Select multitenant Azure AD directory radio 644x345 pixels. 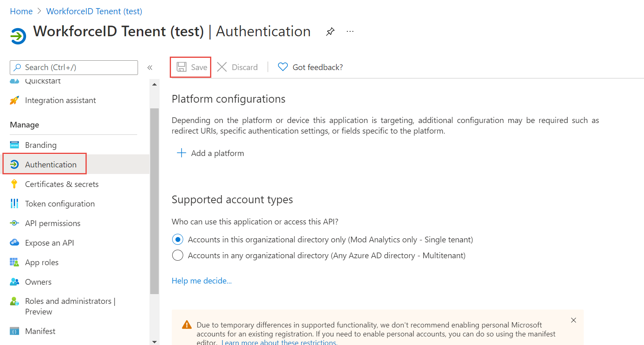(177, 255)
